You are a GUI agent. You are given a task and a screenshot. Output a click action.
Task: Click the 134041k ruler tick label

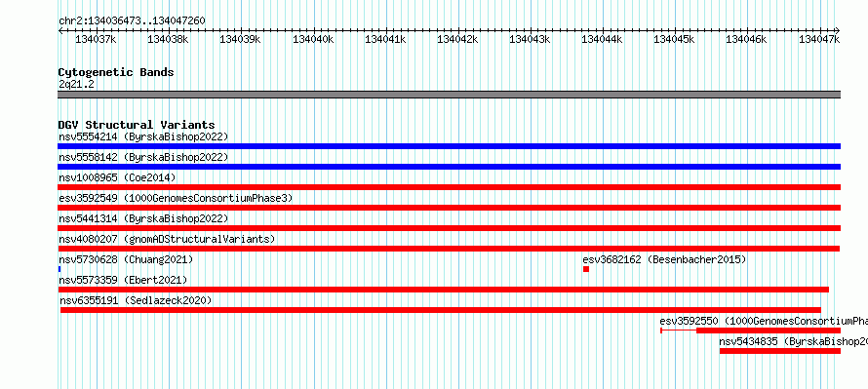(x=385, y=39)
